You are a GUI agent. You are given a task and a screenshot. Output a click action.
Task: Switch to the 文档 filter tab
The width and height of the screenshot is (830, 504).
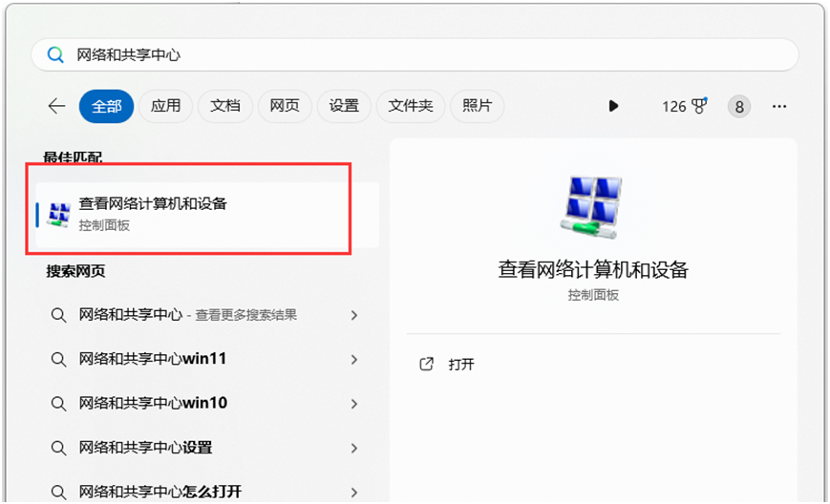(225, 106)
